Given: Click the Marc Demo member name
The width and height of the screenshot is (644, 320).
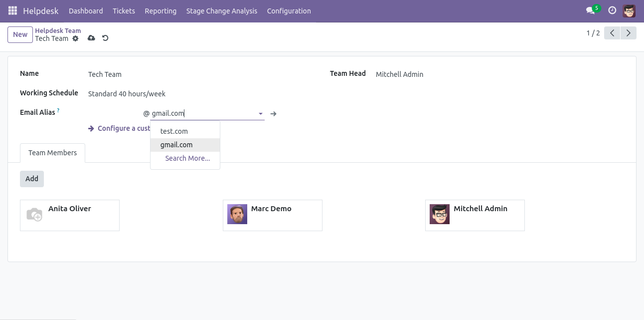Looking at the screenshot, I should [x=271, y=209].
